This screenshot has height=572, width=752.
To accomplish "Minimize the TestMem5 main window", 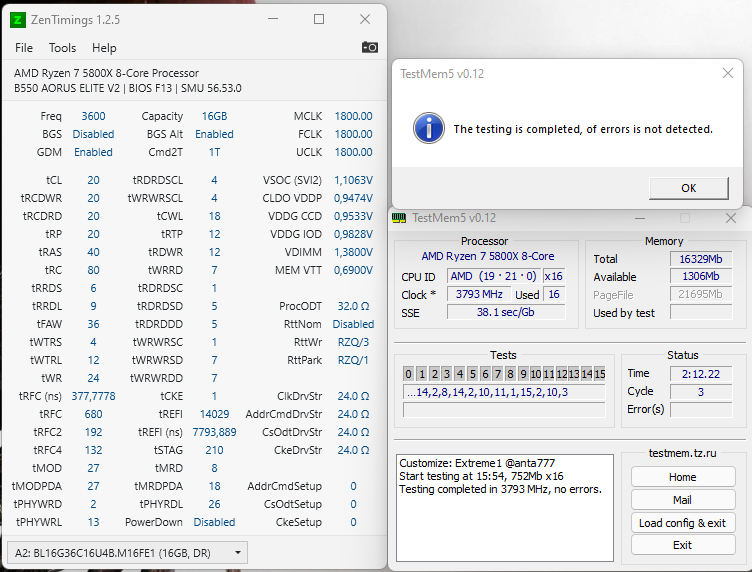I will click(639, 218).
